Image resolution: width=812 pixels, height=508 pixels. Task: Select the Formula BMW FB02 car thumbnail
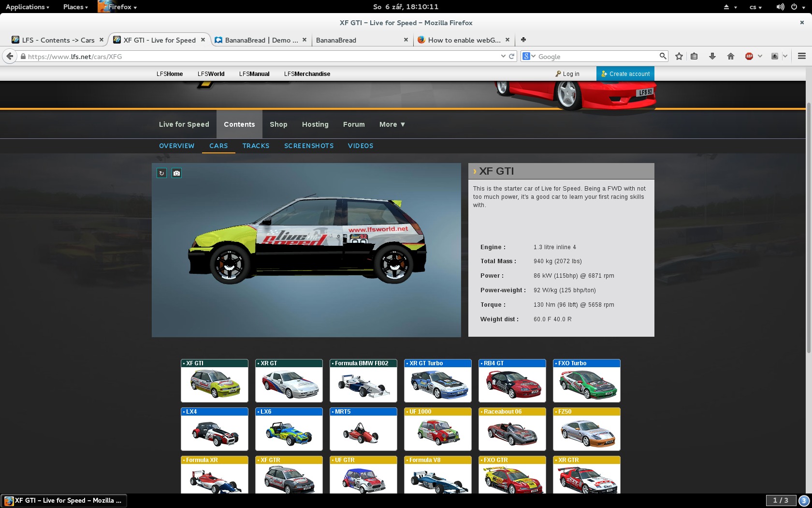(x=363, y=381)
